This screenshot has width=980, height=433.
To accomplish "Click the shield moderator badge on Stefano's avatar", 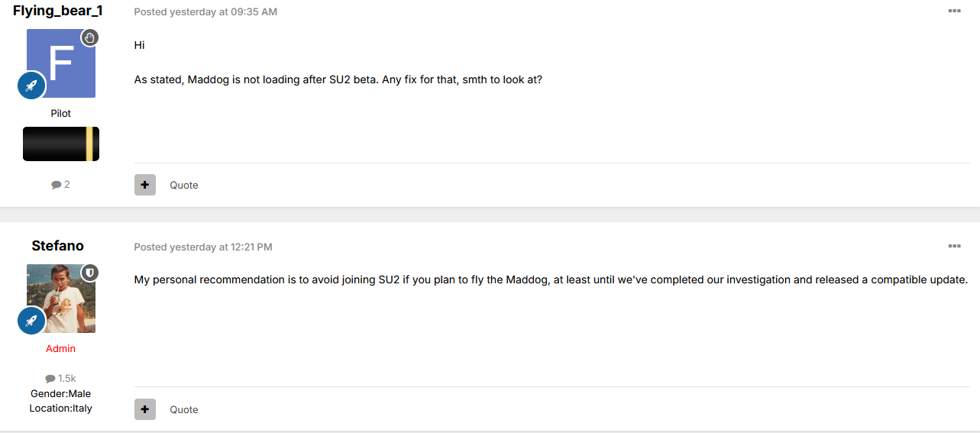I will 90,273.
